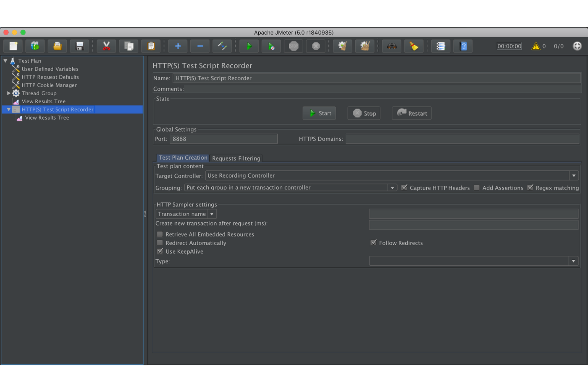Click the Paste clipboard icon

pyautogui.click(x=151, y=46)
